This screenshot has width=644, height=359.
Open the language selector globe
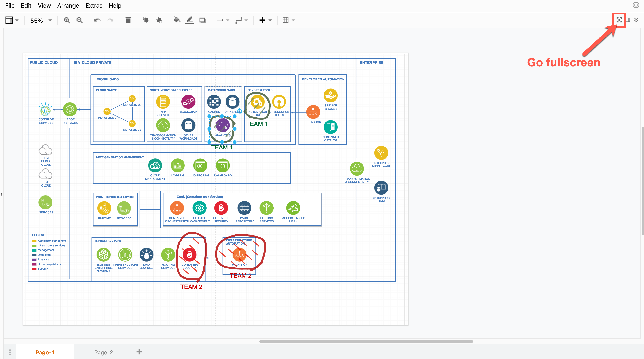(636, 5)
